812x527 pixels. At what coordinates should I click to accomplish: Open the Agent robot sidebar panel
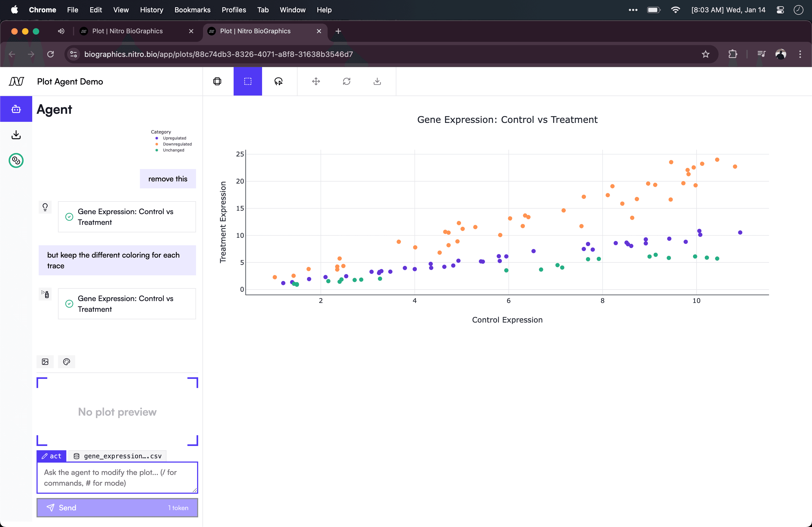(x=16, y=109)
